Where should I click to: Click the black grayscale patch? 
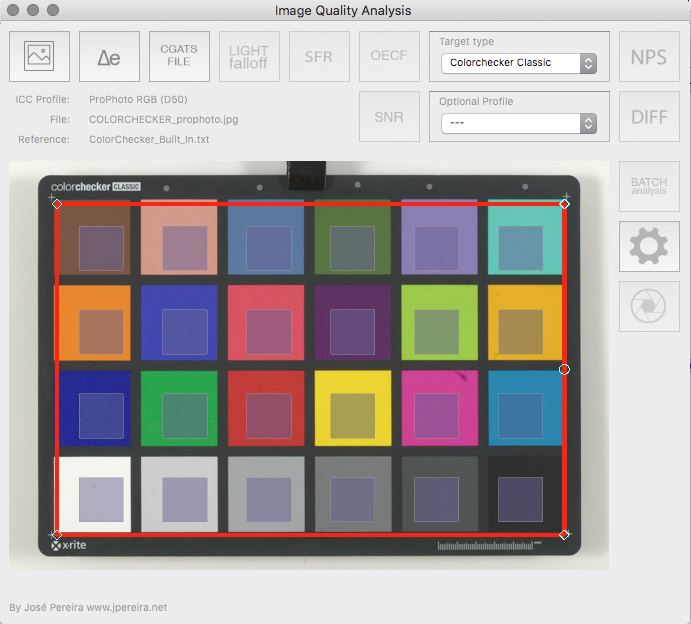point(525,494)
